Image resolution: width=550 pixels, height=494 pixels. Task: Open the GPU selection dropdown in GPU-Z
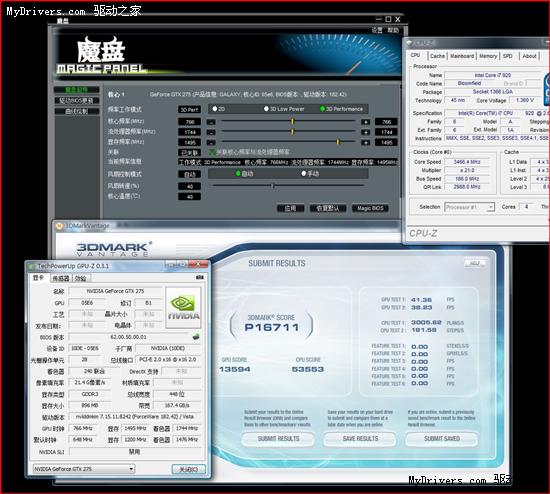point(84,469)
